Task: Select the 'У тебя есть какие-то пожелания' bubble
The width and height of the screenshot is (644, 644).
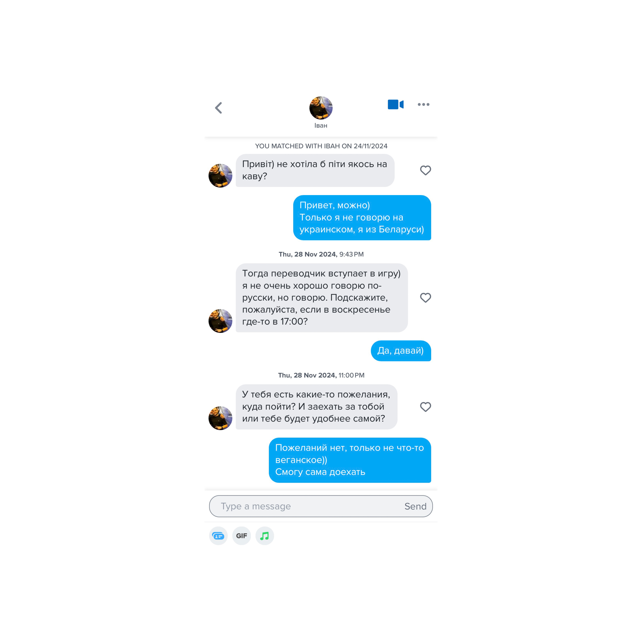Action: click(x=316, y=407)
